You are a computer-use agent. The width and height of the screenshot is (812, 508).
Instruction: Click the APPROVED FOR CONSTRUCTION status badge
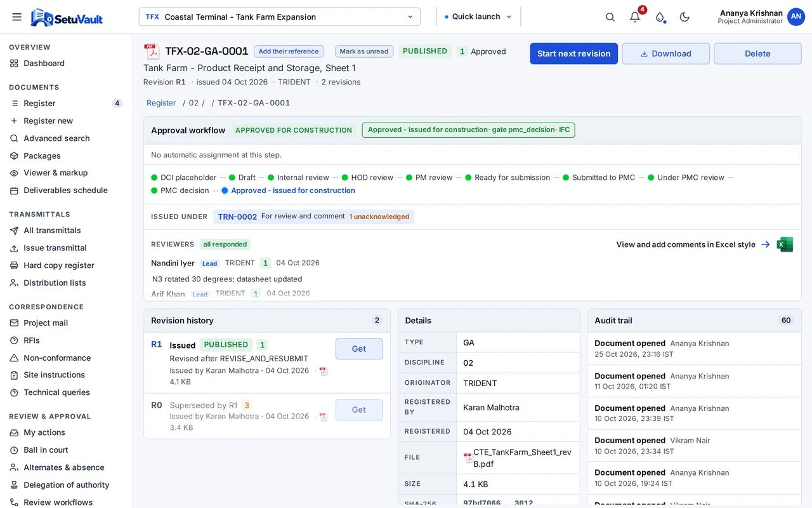[294, 130]
